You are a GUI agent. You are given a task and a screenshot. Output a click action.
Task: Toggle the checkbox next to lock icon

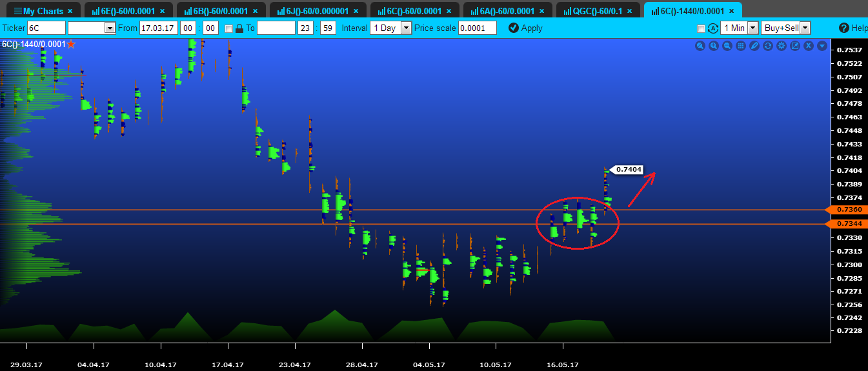click(228, 28)
